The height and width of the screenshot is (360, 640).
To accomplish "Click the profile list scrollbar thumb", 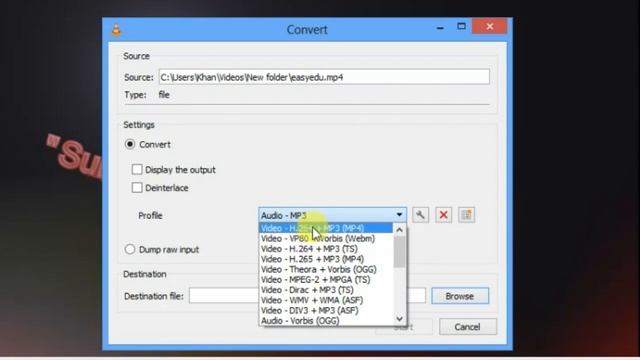I will click(x=400, y=252).
